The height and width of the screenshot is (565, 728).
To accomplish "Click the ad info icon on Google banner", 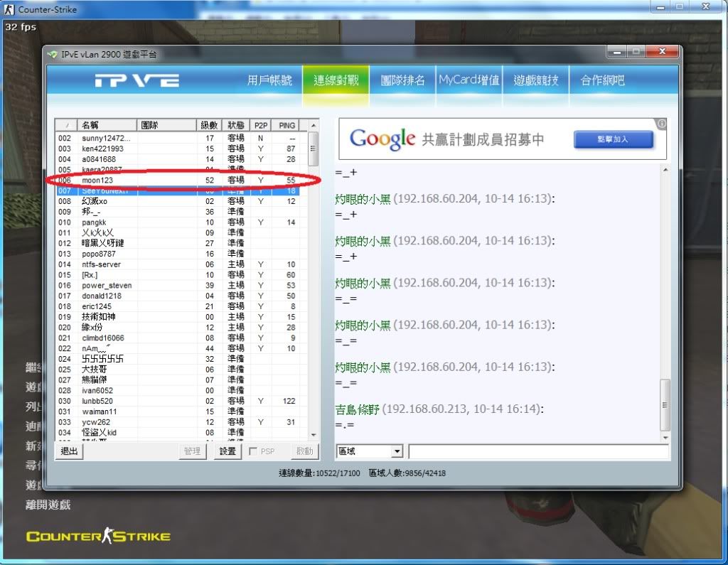I will point(661,124).
